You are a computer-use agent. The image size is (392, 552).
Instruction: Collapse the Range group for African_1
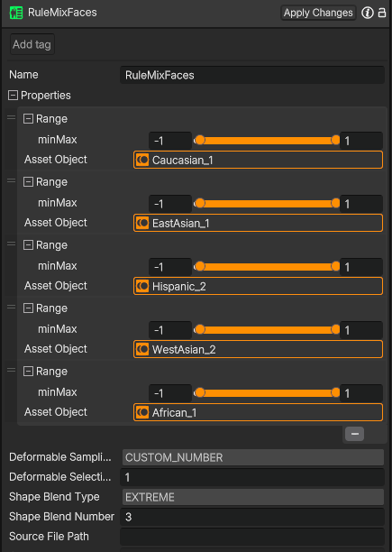coord(28,371)
